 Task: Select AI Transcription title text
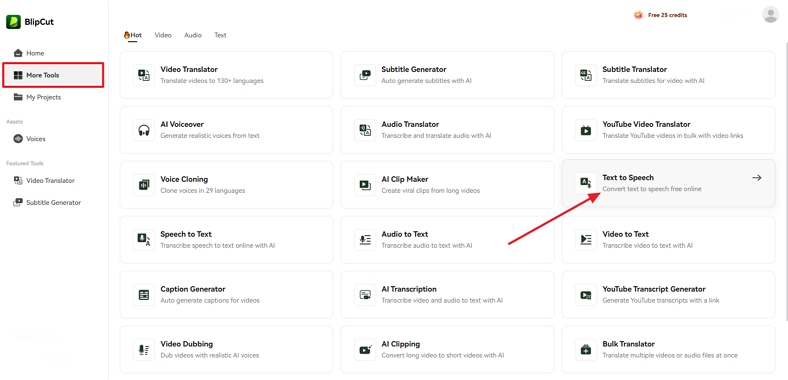click(409, 289)
